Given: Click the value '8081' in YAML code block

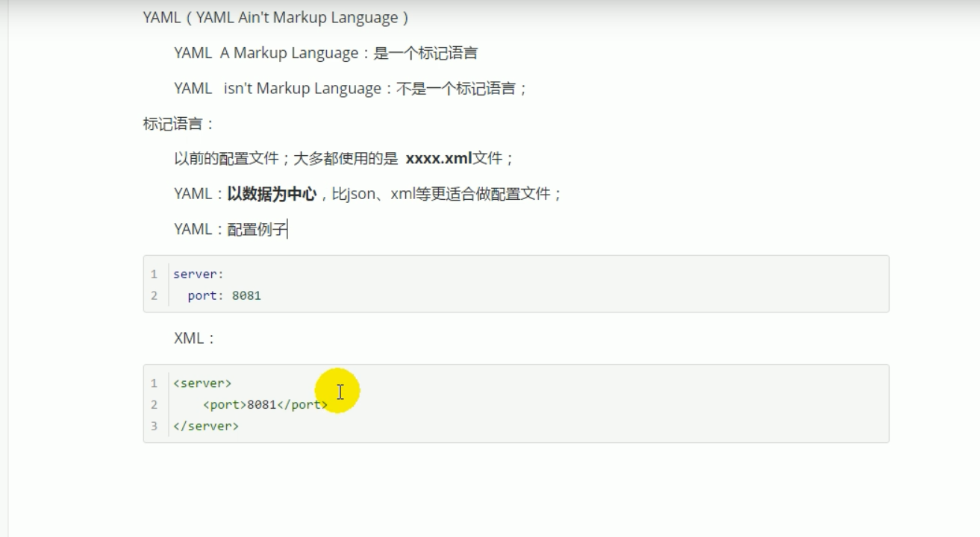Looking at the screenshot, I should tap(246, 295).
